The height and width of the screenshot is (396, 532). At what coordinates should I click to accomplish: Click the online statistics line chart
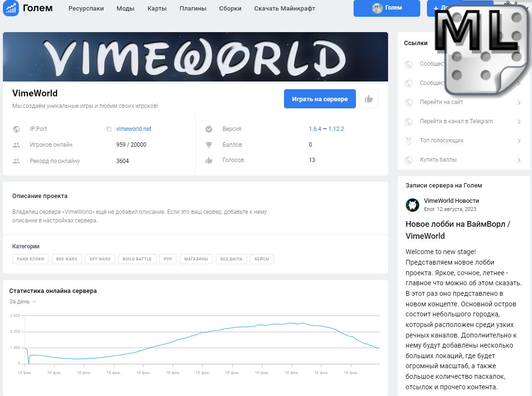[x=202, y=340]
